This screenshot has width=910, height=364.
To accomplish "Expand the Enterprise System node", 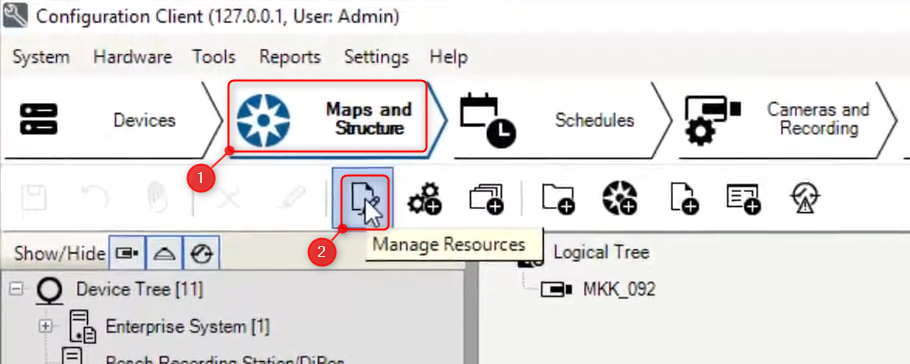I will coord(45,326).
